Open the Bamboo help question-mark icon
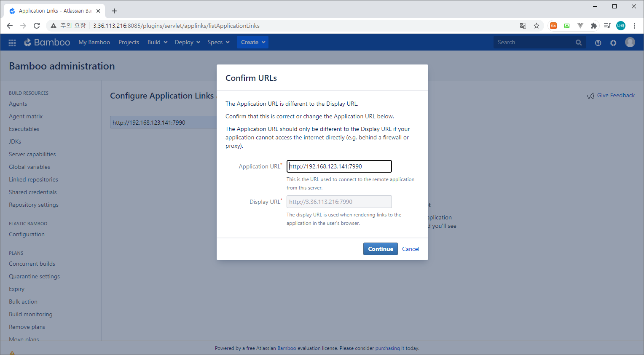The width and height of the screenshot is (644, 355). pos(598,43)
